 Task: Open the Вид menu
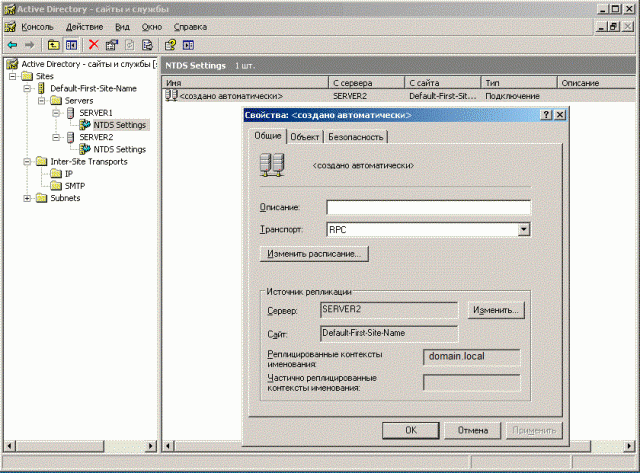coord(122,27)
